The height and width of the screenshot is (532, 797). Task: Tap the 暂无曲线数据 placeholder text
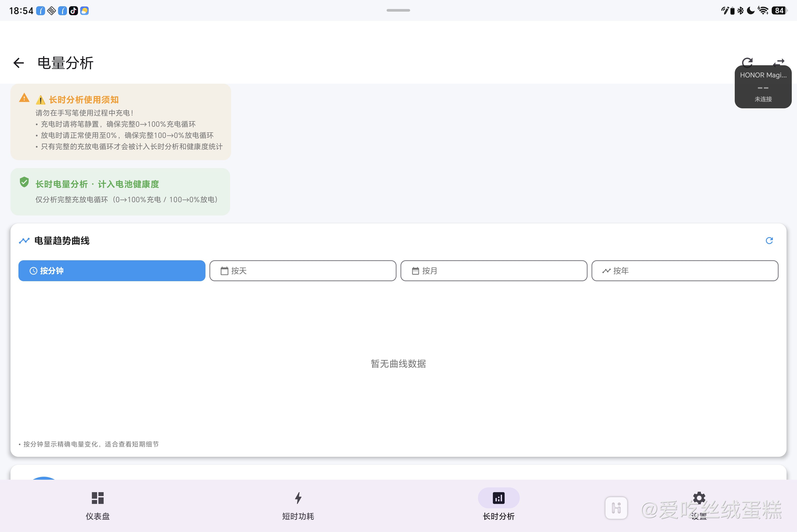[398, 364]
